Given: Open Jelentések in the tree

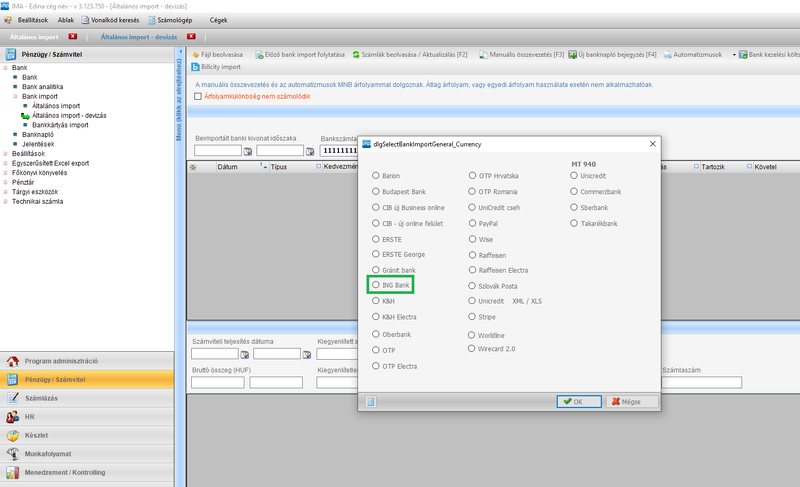Looking at the screenshot, I should [38, 144].
